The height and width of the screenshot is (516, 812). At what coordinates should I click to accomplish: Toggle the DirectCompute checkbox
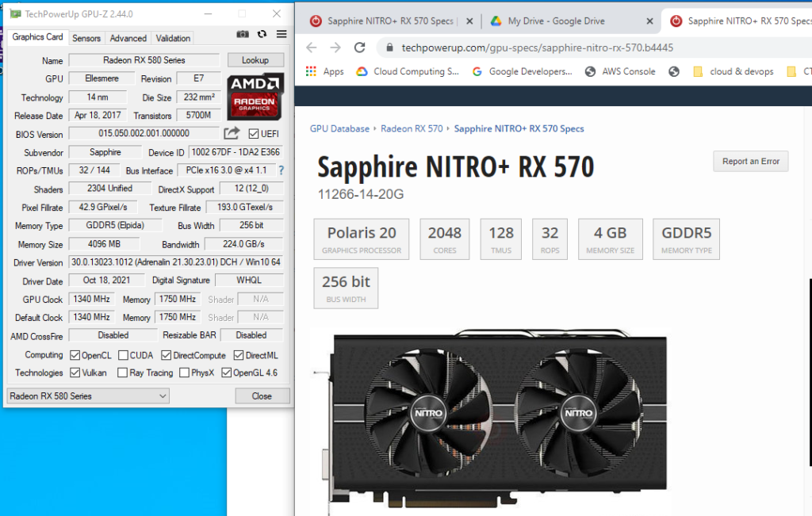coord(167,355)
